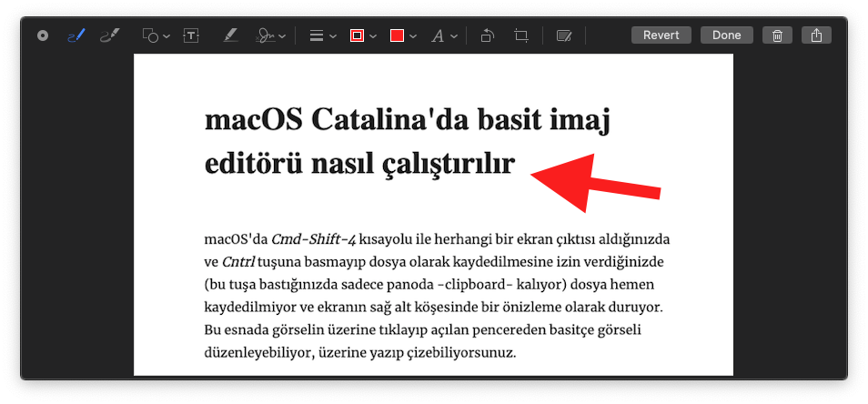Open the Border Color swatch picker

click(x=363, y=36)
